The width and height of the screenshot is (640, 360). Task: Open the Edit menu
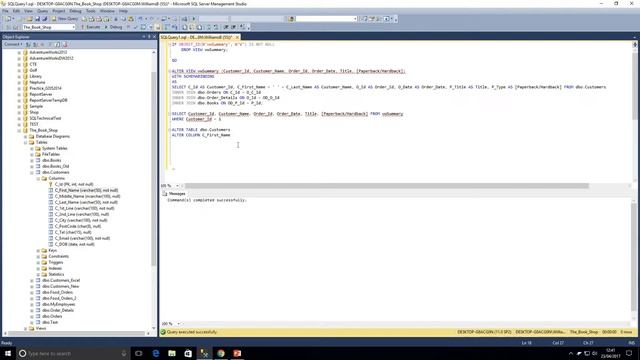(16, 11)
